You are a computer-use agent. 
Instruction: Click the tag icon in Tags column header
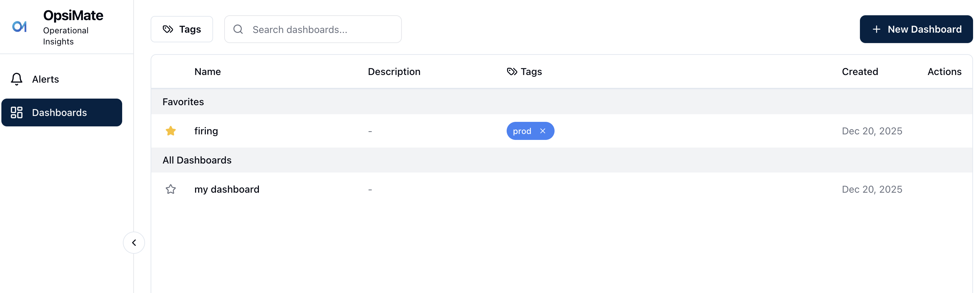tap(512, 72)
